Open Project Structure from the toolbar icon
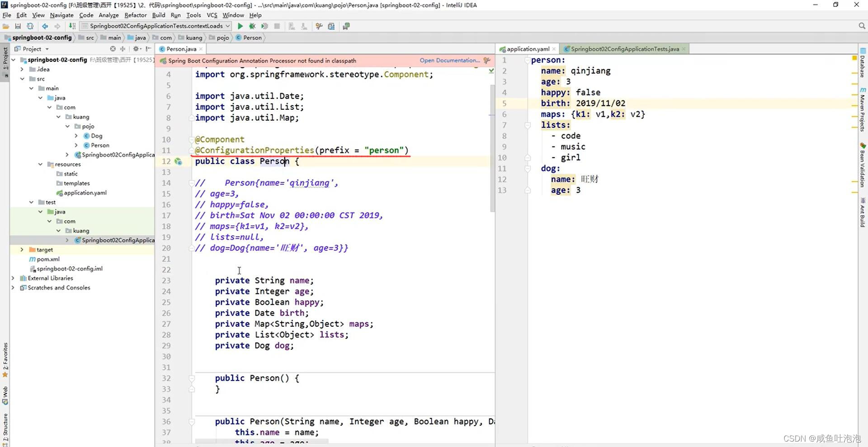The height and width of the screenshot is (447, 868). (331, 26)
